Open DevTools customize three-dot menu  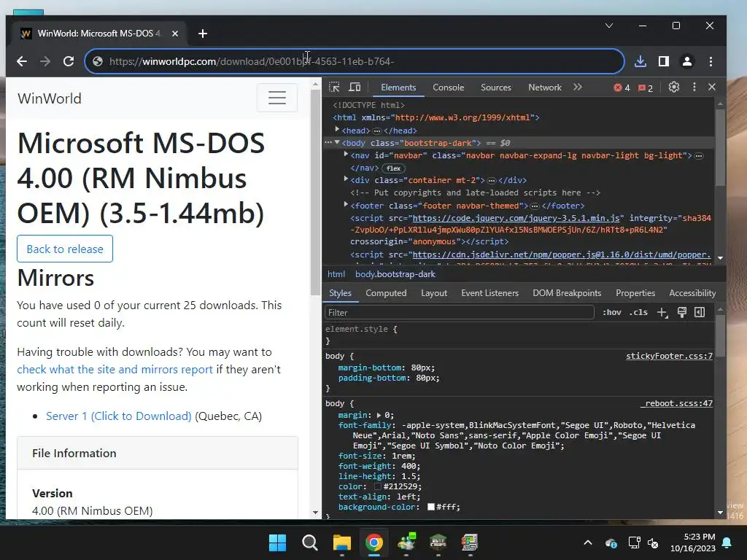click(694, 87)
